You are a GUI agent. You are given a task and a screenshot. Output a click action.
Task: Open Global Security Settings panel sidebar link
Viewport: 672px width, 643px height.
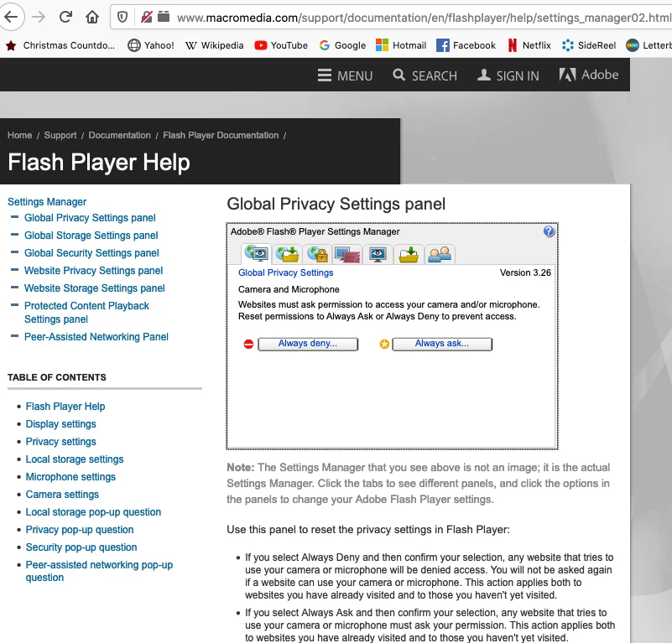91,252
